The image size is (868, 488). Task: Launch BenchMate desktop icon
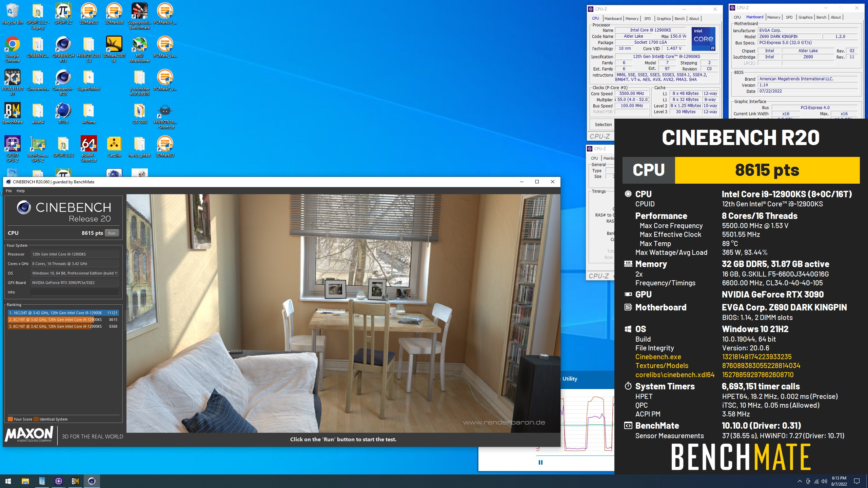pos(12,114)
